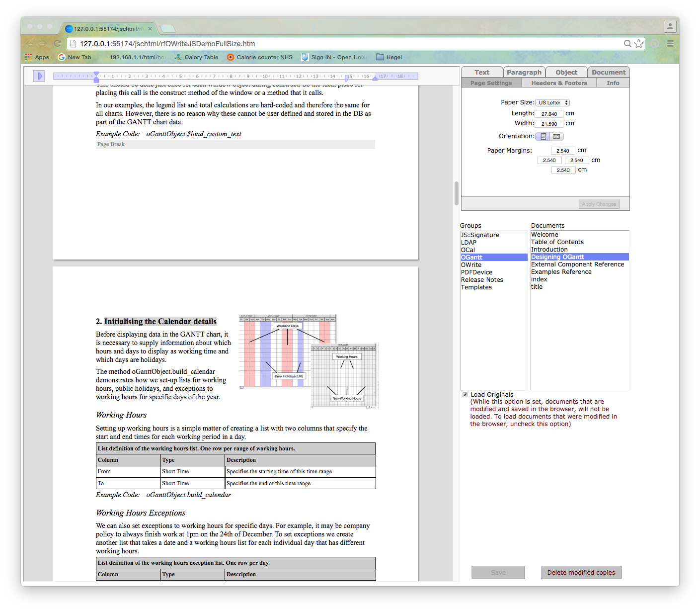This screenshot has height=611, width=700.
Task: Click the right indent marker on ruler
Action: [x=375, y=78]
